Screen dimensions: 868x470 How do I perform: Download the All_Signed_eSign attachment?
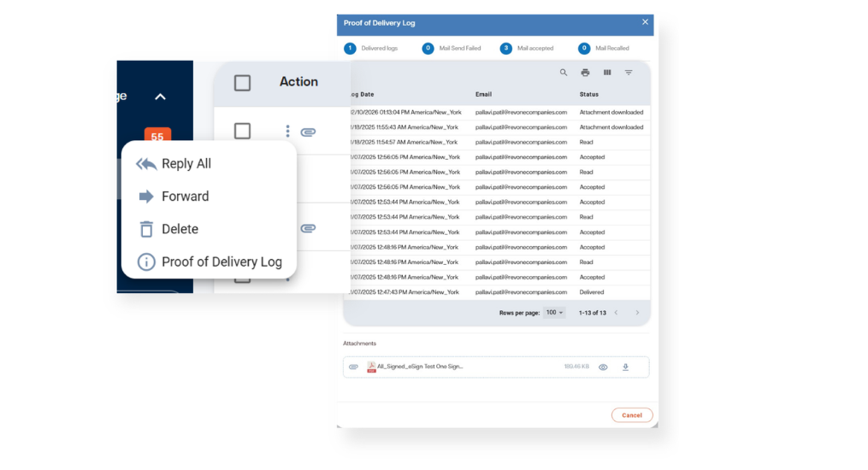click(625, 367)
